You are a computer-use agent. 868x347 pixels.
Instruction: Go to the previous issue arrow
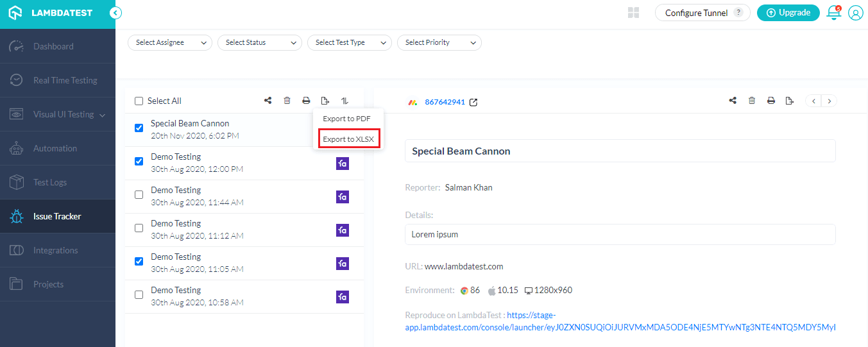tap(813, 101)
